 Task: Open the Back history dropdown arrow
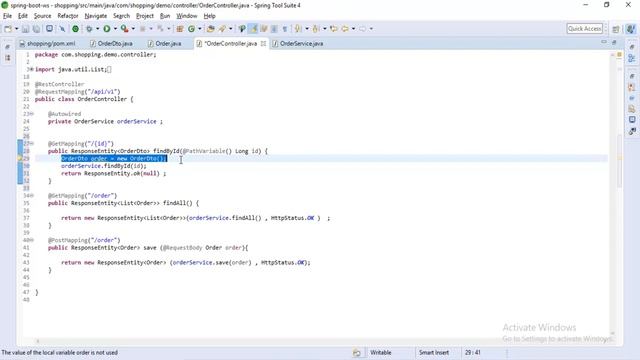pos(353,29)
